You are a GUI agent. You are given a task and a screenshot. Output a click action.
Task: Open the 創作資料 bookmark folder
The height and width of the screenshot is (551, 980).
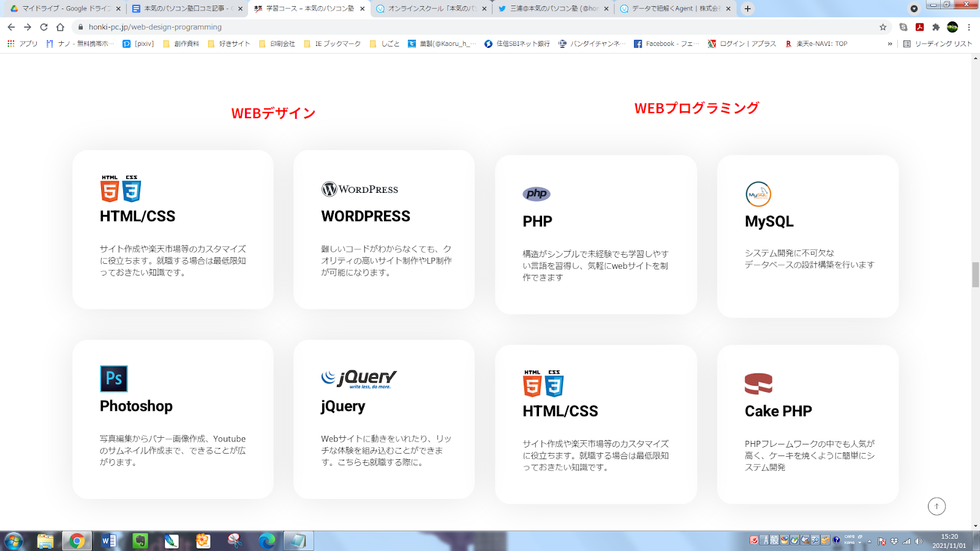point(181,43)
